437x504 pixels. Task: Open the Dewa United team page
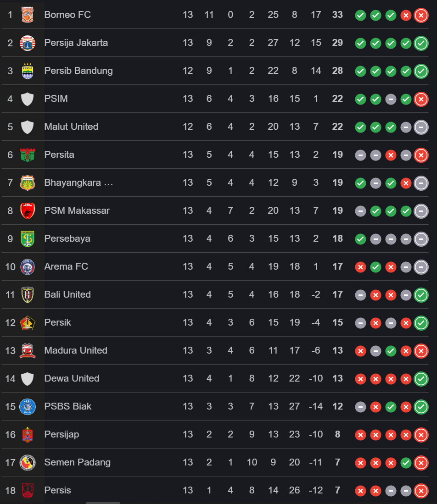coord(72,378)
